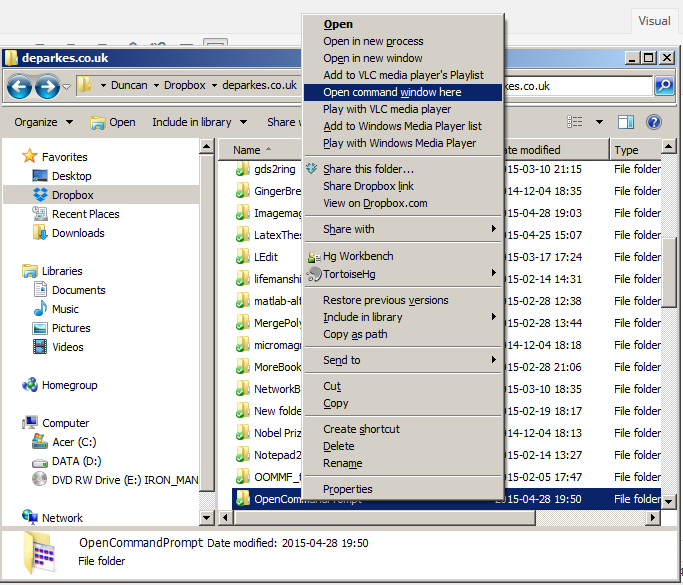Open the Organize dropdown menu
The height and width of the screenshot is (585, 683).
44,122
